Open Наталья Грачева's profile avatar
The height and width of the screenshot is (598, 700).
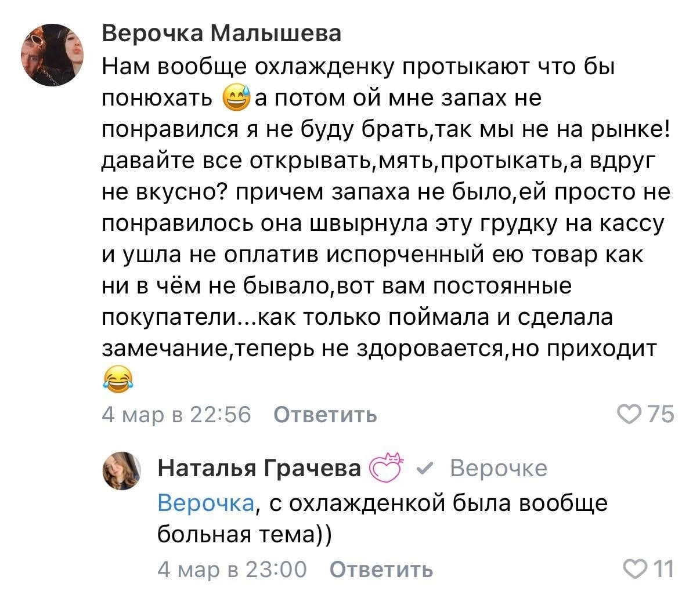[122, 470]
